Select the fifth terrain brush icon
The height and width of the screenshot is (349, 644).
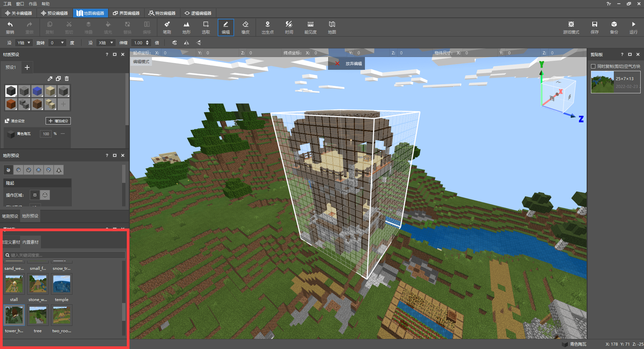click(49, 170)
